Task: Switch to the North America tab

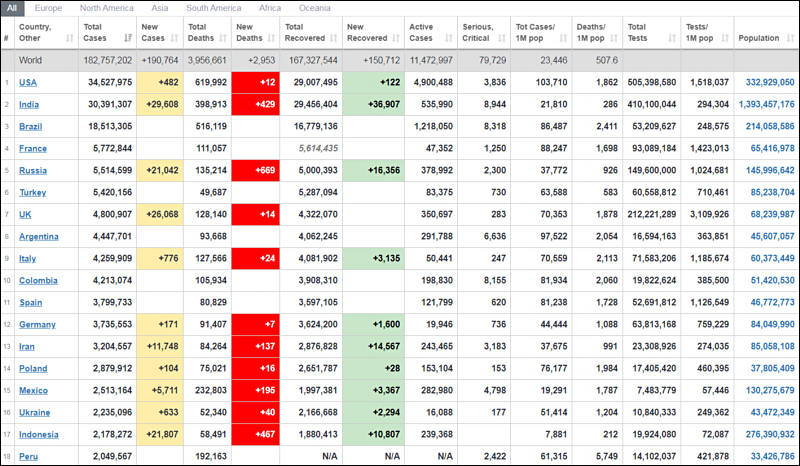Action: pyautogui.click(x=107, y=8)
